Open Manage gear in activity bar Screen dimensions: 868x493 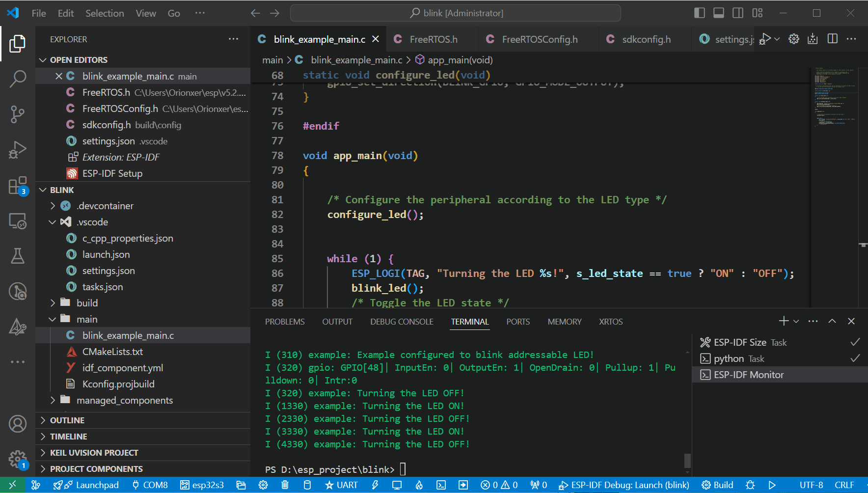18,460
